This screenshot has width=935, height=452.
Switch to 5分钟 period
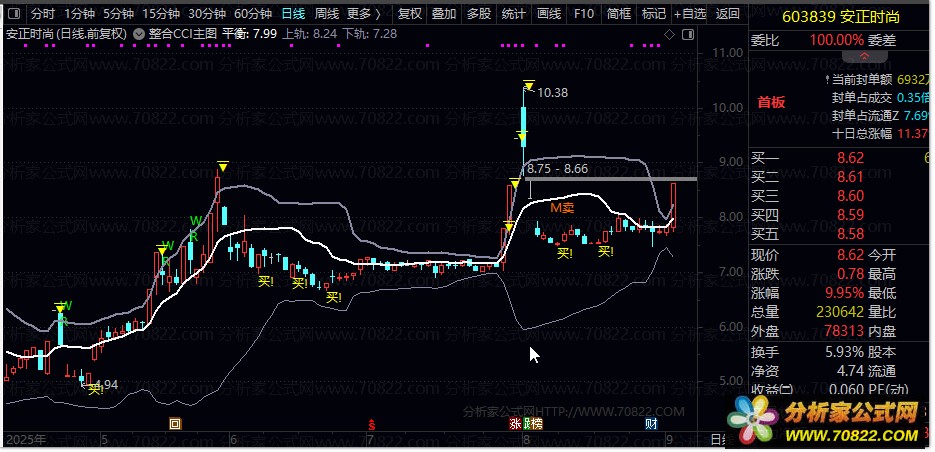pyautogui.click(x=118, y=13)
